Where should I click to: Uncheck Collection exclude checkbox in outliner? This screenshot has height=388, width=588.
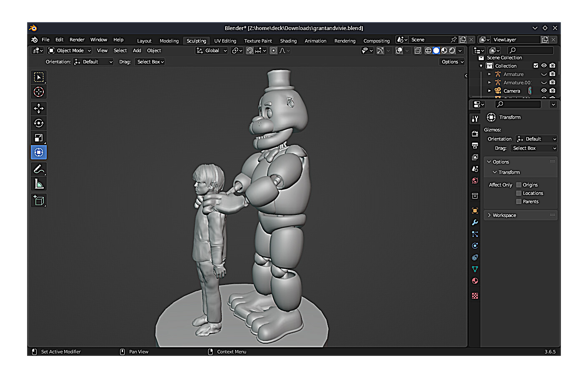coord(536,66)
